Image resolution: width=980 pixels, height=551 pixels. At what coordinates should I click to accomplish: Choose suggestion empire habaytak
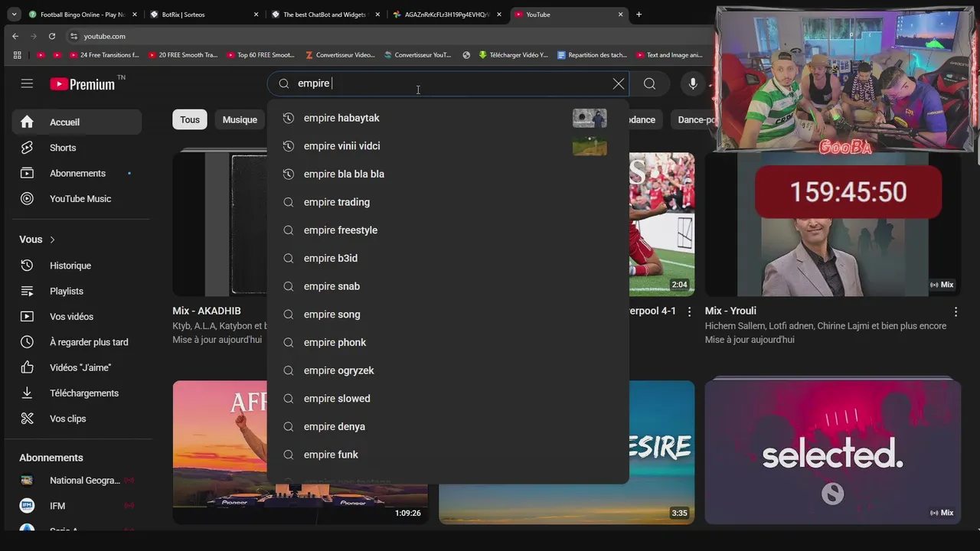[448, 118]
